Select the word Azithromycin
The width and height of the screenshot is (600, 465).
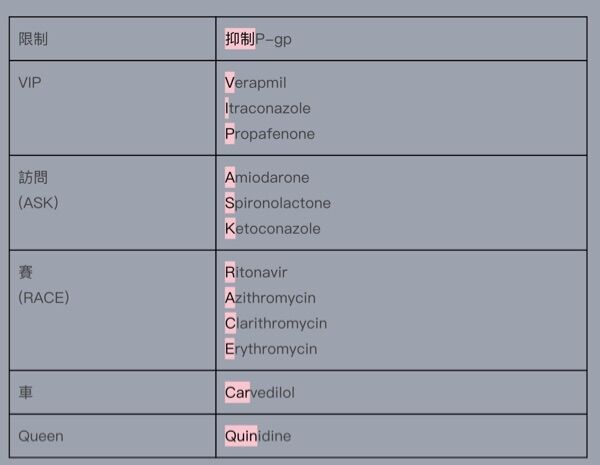coord(270,298)
